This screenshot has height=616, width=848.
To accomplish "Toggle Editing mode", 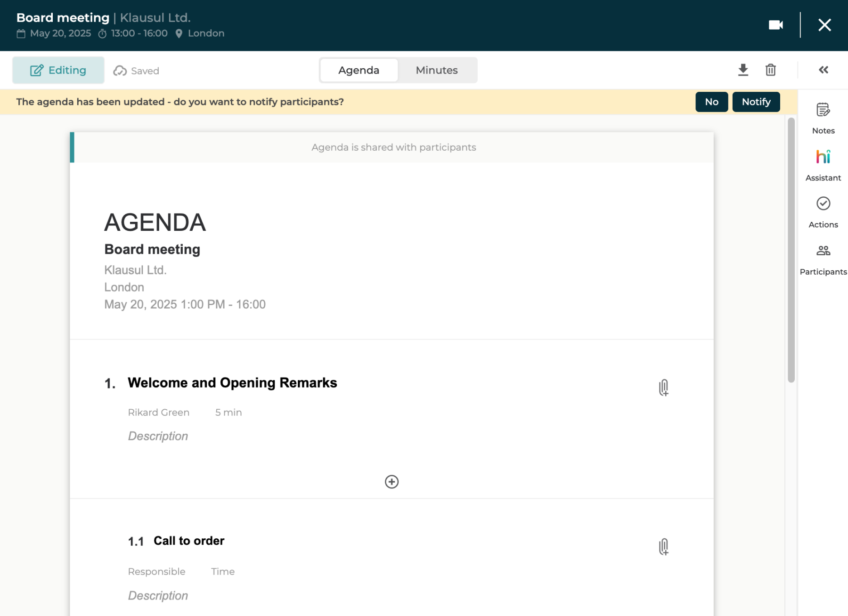I will pos(58,70).
